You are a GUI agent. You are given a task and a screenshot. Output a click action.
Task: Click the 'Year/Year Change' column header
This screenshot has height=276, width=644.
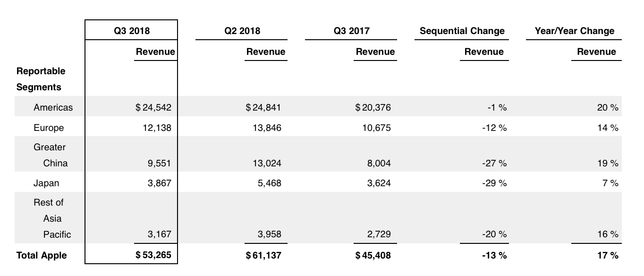pos(575,31)
